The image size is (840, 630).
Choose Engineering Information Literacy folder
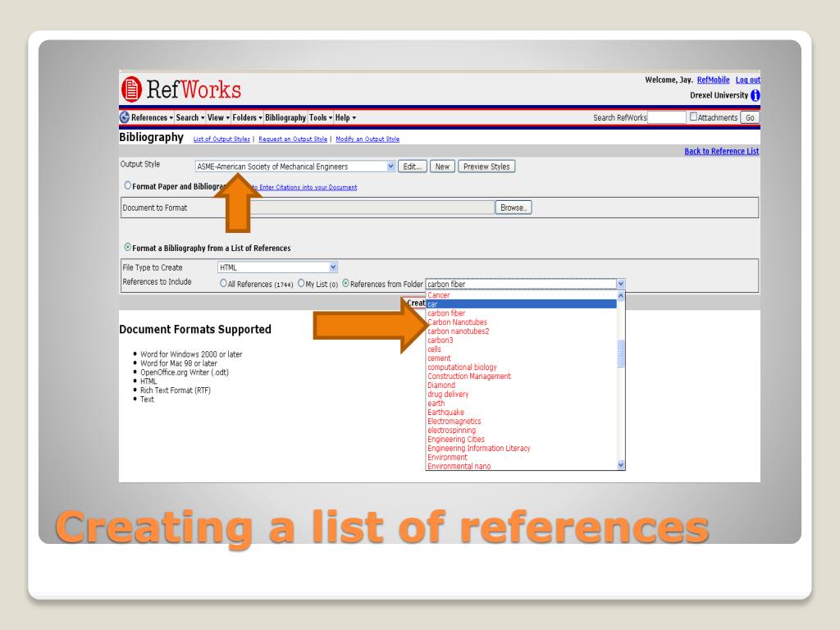coord(521,449)
